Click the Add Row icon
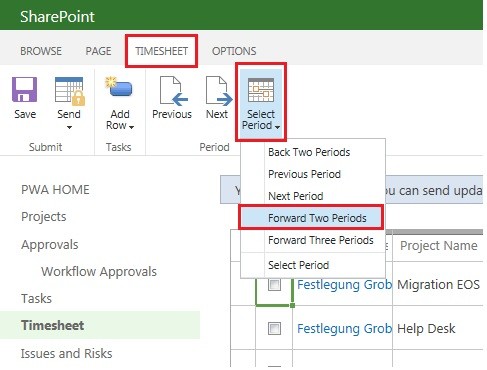Screen dimensions: 487x370 point(119,87)
